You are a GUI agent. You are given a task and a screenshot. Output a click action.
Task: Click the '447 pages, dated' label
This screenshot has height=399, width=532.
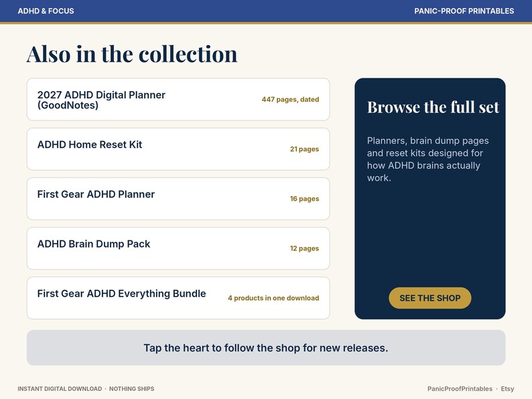(290, 99)
